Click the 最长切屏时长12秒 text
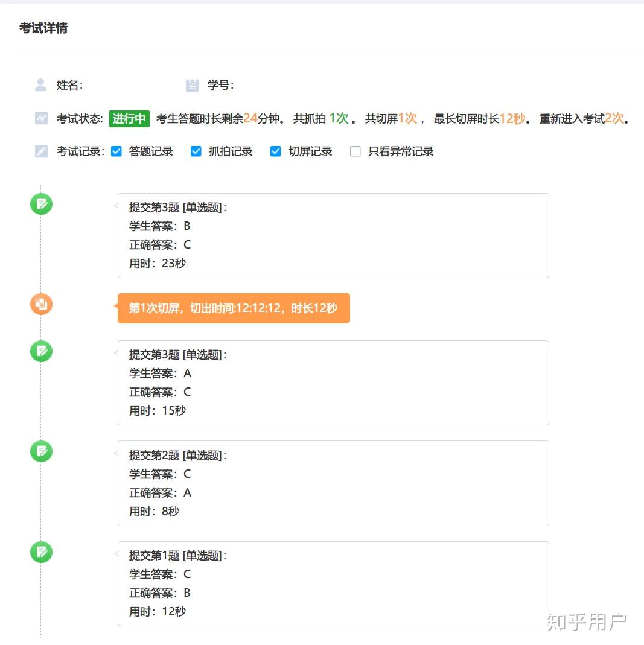The image size is (644, 645). [x=479, y=118]
